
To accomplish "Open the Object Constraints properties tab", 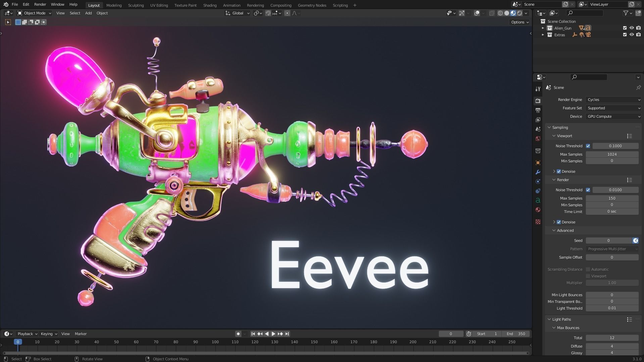I will 538,191.
